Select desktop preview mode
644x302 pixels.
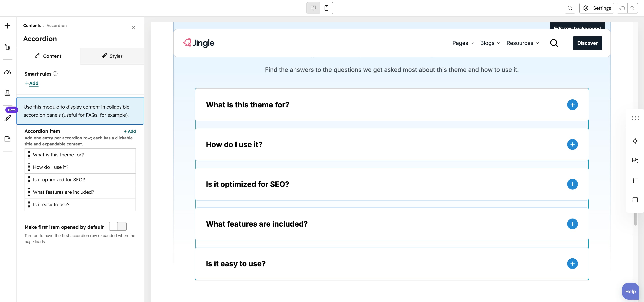coord(313,8)
